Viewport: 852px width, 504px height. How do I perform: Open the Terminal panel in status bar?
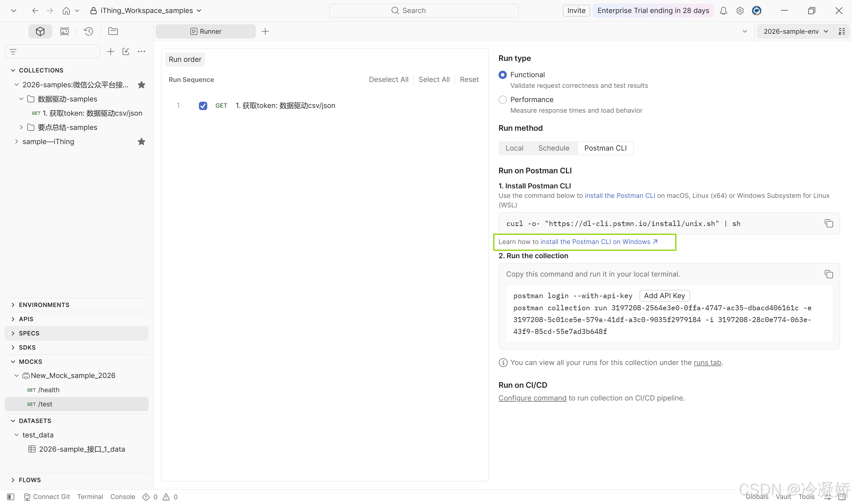[x=90, y=497]
